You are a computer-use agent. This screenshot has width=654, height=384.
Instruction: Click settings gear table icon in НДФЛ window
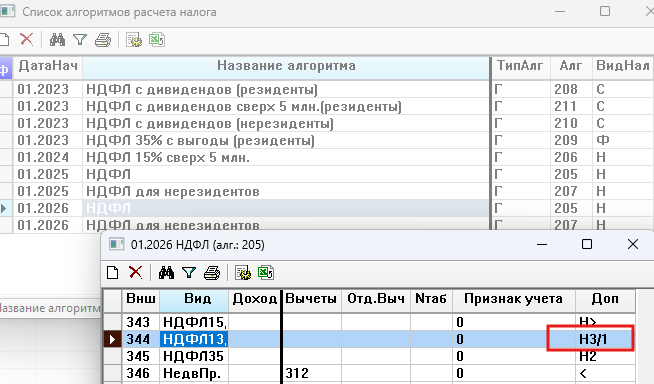(243, 273)
